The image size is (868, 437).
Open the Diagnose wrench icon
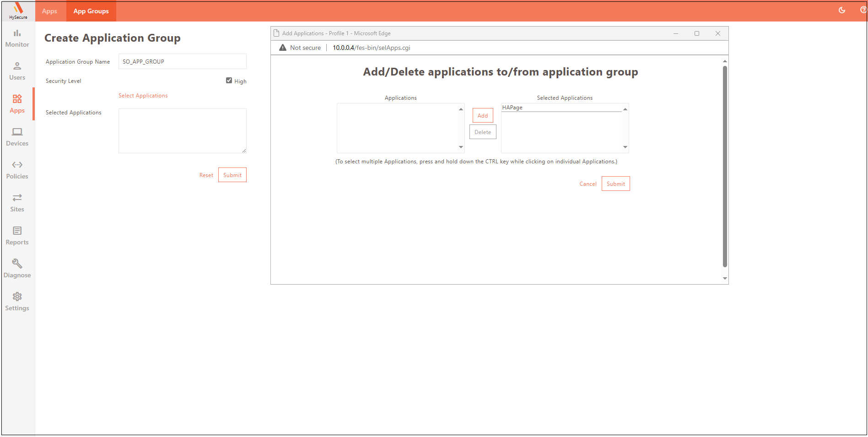[x=17, y=269]
